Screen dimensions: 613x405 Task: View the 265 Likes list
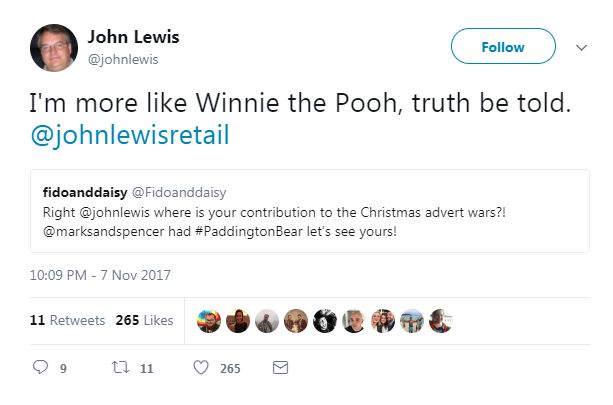pyautogui.click(x=144, y=320)
